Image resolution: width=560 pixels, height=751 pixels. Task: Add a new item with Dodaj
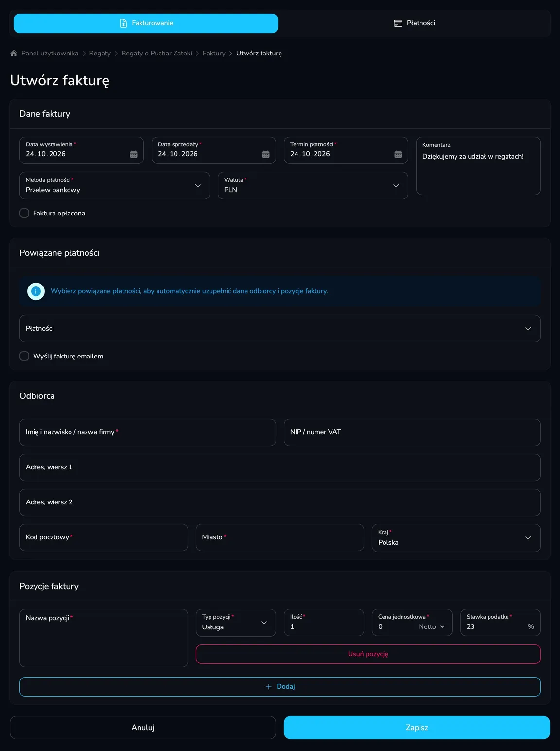[280, 687]
